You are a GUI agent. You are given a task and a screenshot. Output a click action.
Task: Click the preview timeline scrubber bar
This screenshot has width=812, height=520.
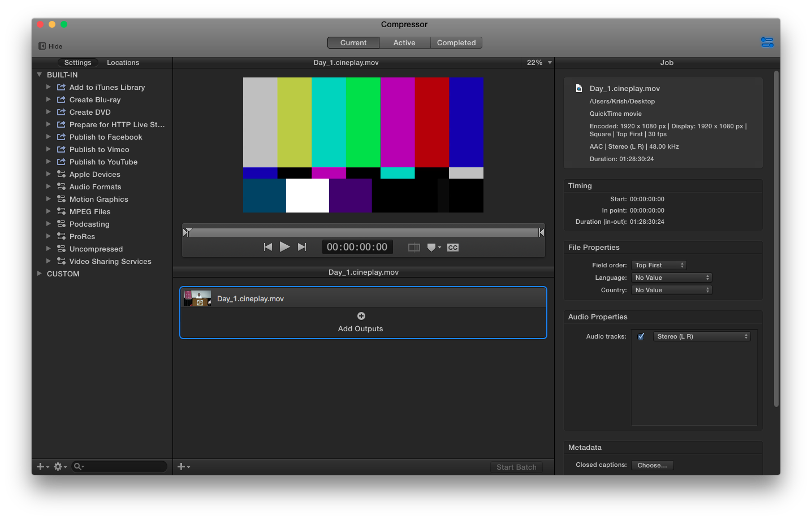point(363,232)
